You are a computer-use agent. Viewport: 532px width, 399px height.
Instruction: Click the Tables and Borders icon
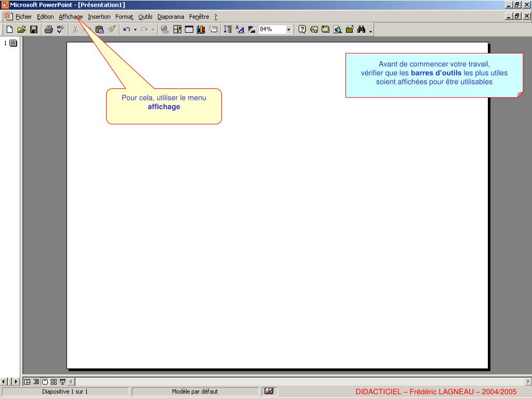click(x=177, y=30)
